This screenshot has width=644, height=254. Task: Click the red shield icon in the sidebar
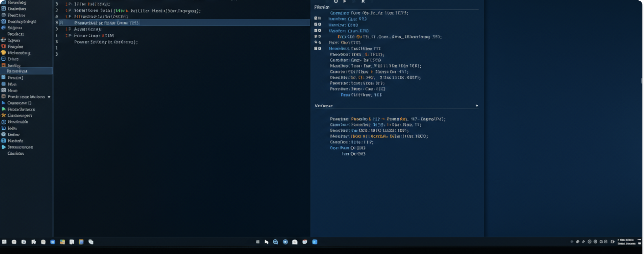click(4, 46)
